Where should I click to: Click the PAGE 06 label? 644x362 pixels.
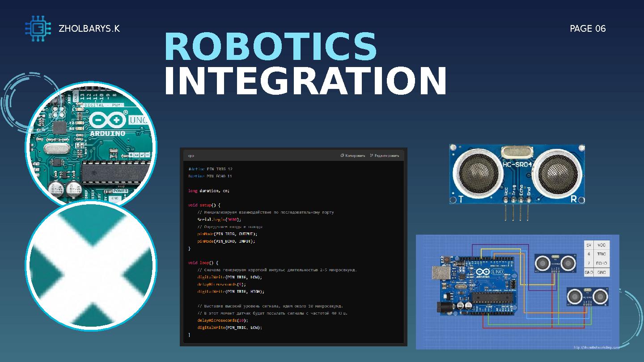588,29
